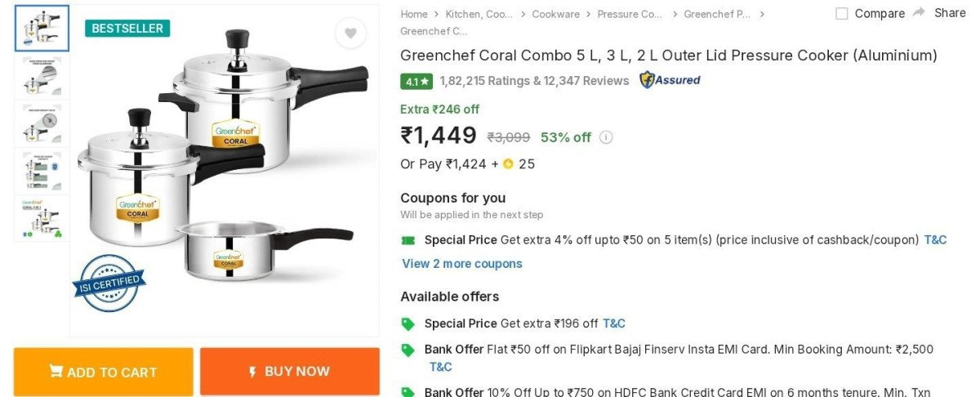980x397 pixels.
Task: Click the price info icon
Action: coord(606,137)
